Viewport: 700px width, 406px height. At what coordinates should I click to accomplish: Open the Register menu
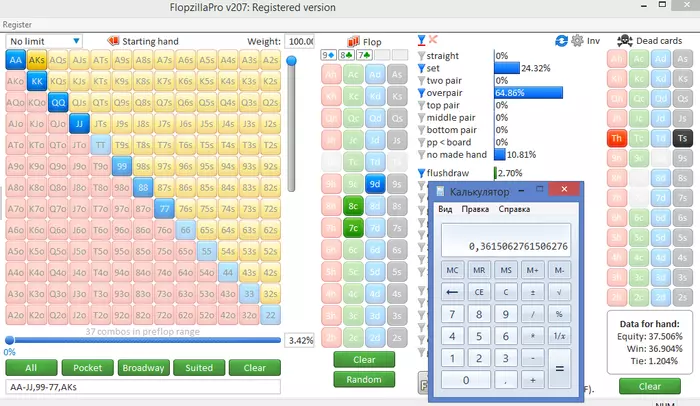(17, 25)
